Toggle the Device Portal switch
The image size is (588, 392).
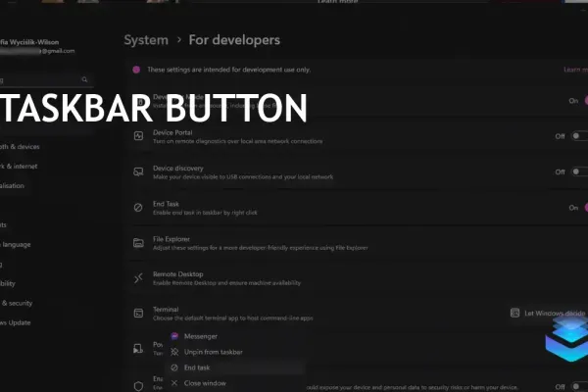[x=579, y=136]
